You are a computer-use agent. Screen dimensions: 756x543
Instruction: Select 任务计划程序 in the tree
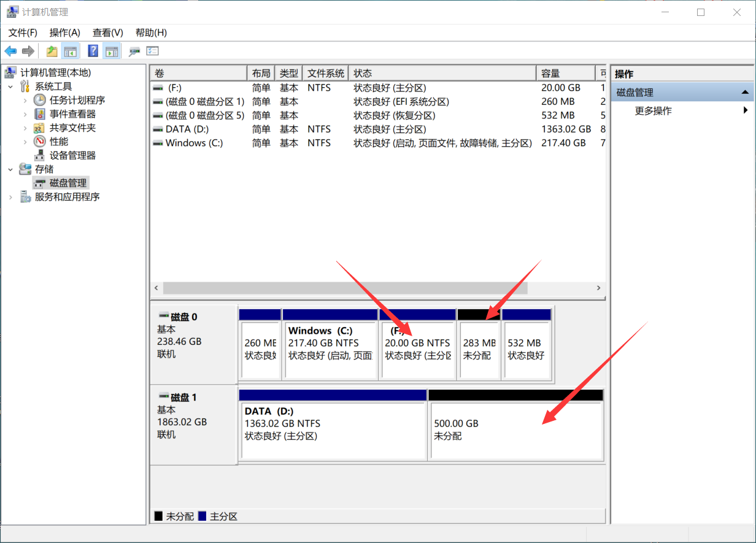(77, 100)
